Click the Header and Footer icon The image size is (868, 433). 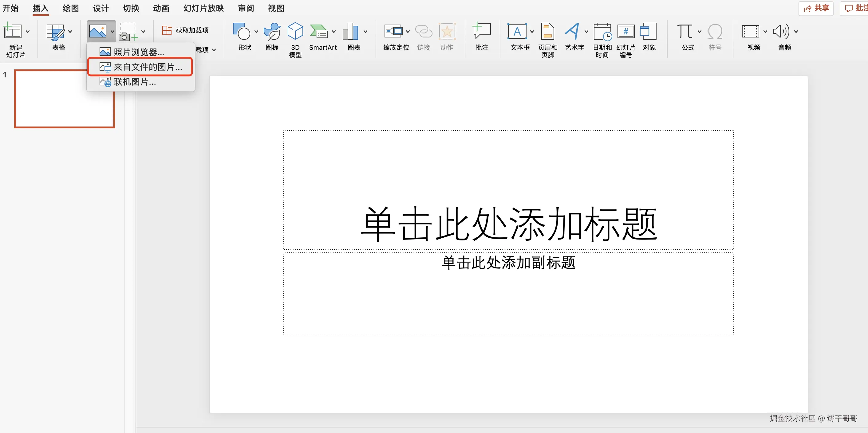tap(547, 32)
